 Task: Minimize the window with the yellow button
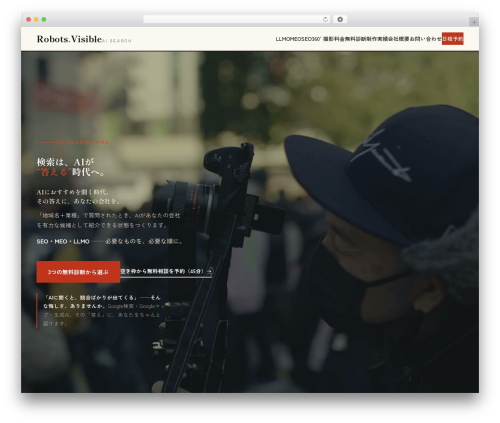point(36,19)
